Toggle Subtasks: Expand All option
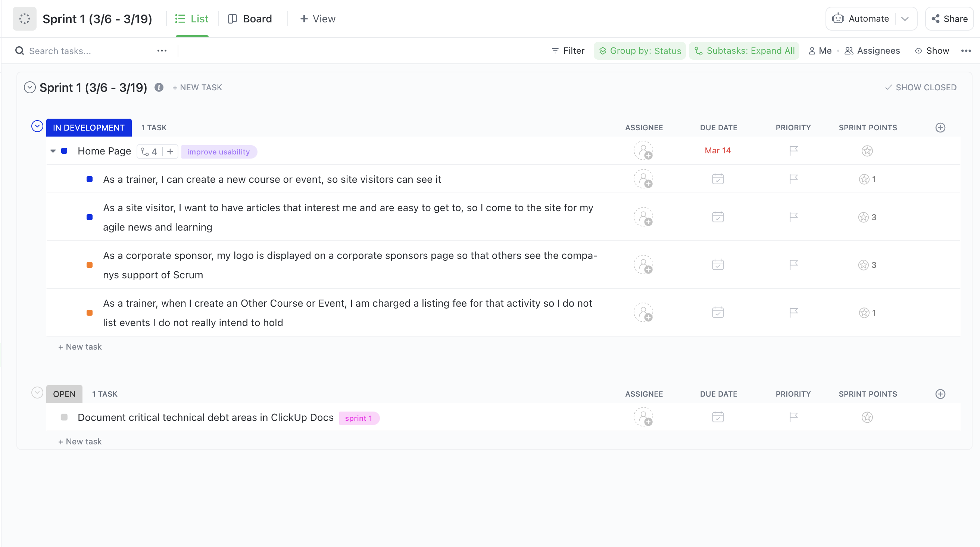The image size is (980, 547). tap(744, 51)
